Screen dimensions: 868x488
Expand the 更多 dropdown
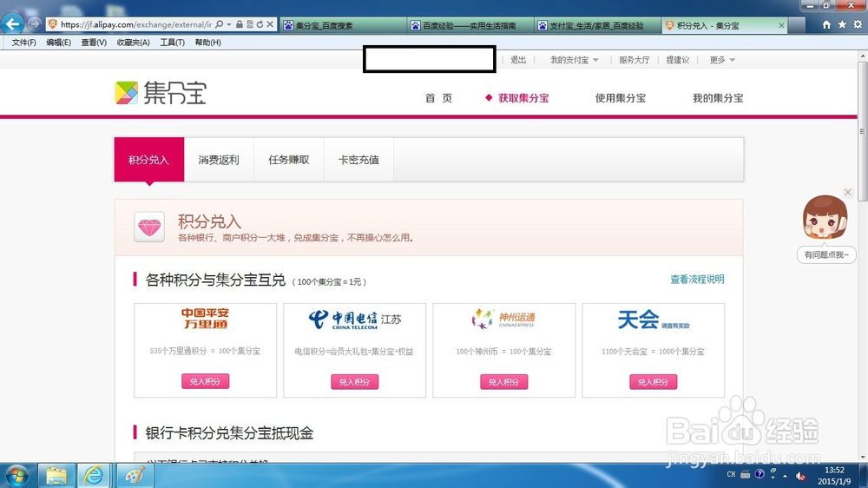click(x=722, y=60)
